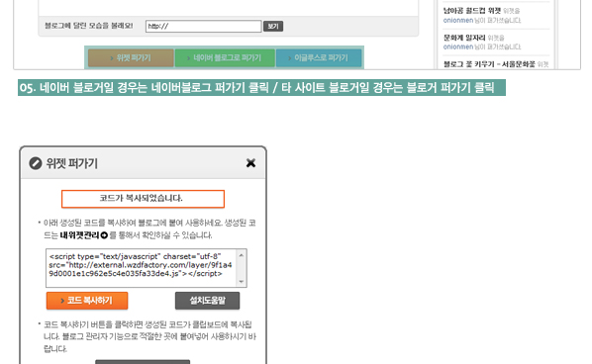Click the code area scroll down arrow

point(242,281)
